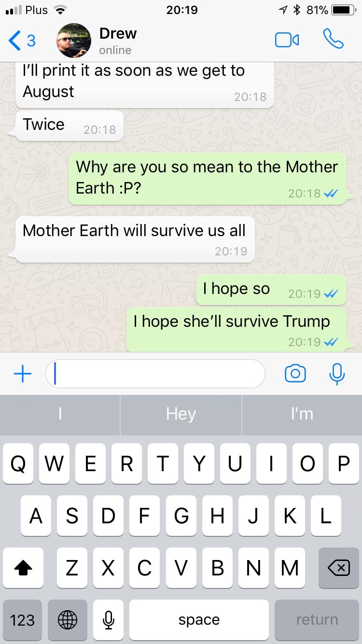Tap the "Mother Earth will survive us all" bubble
Image resolution: width=362 pixels, height=644 pixels.
135,239
